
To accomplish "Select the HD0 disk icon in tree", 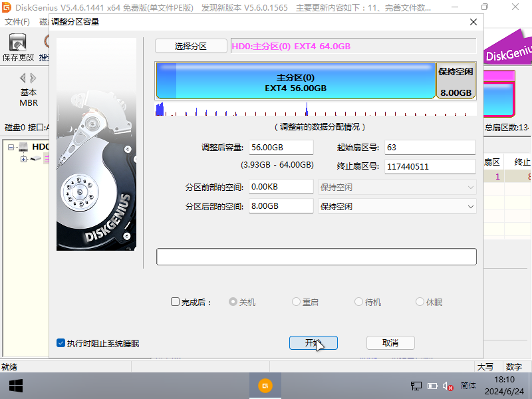I will tap(23, 146).
